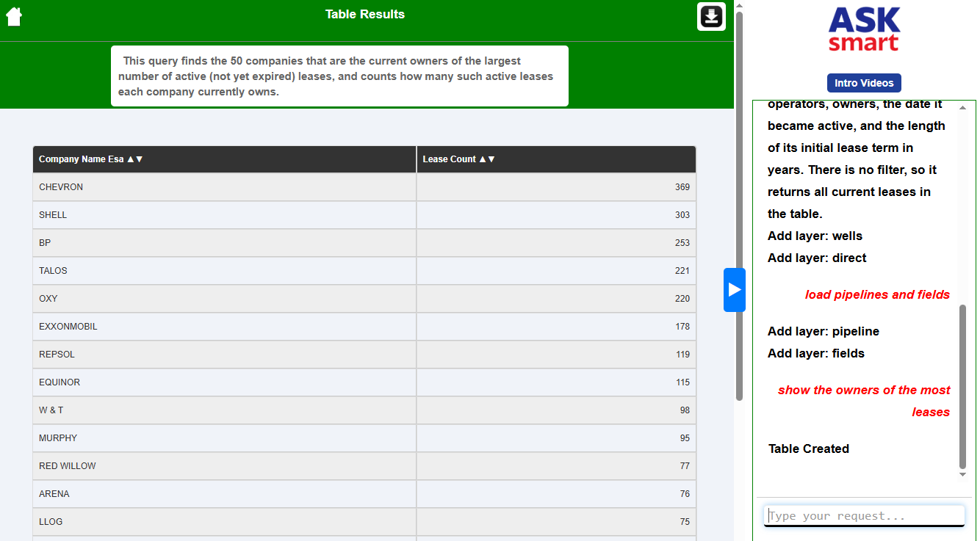Click the home icon in the header
This screenshot has height=541, width=980.
coord(14,16)
